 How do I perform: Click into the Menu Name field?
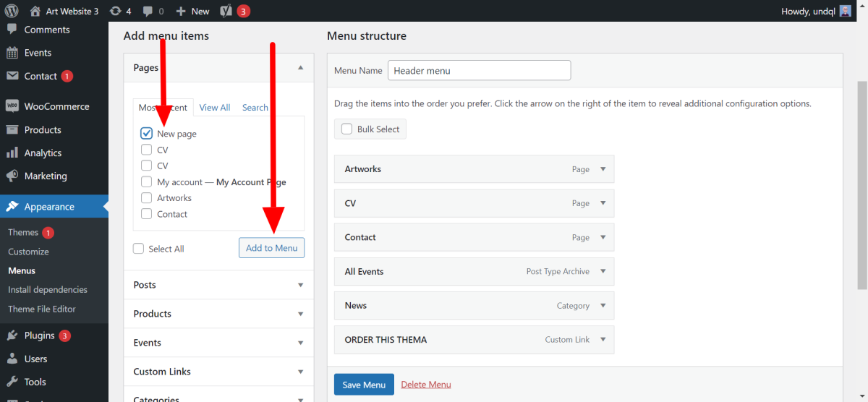(479, 71)
